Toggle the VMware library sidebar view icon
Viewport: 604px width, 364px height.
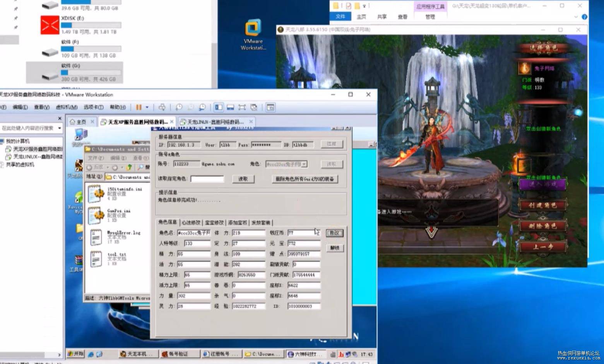coord(219,107)
